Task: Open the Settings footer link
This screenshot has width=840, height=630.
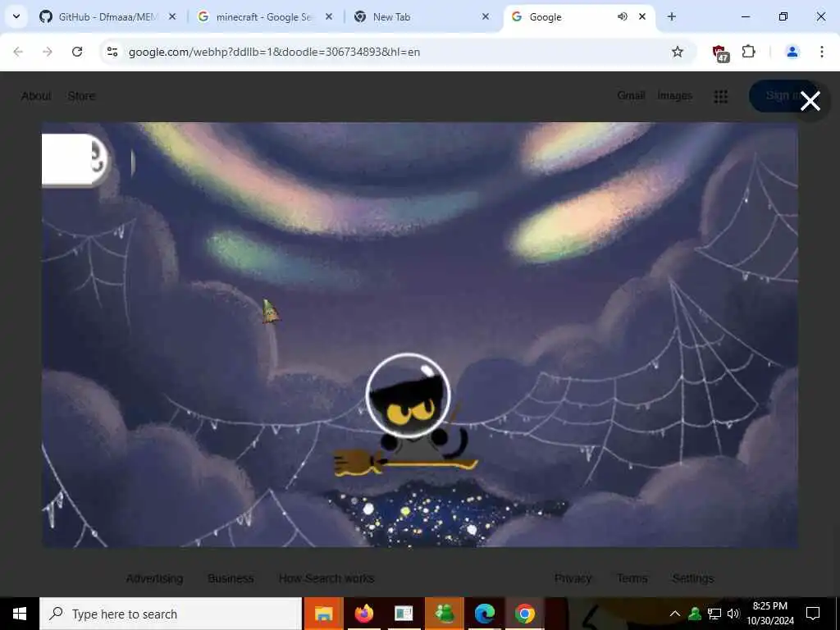Action: (x=692, y=578)
